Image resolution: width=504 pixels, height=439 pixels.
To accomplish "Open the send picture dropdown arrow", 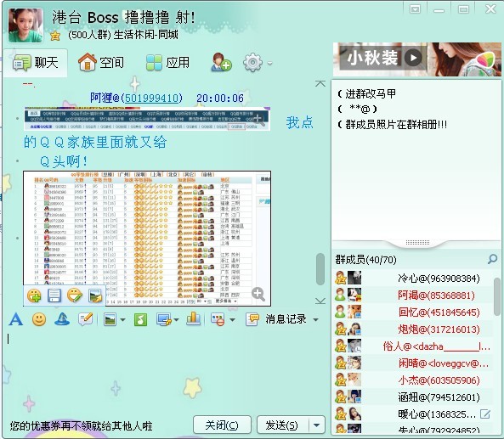I will pyautogui.click(x=122, y=320).
